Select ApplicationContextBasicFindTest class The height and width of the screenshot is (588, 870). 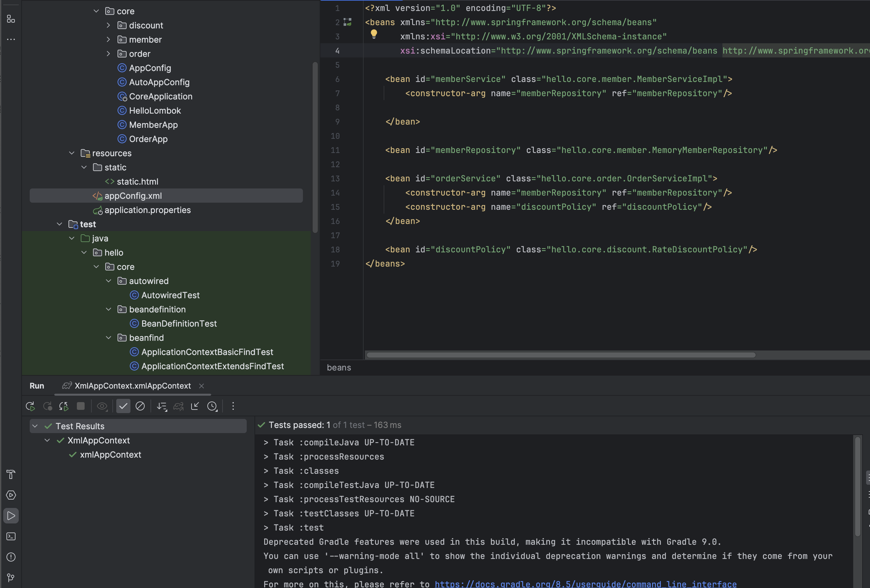click(x=207, y=352)
